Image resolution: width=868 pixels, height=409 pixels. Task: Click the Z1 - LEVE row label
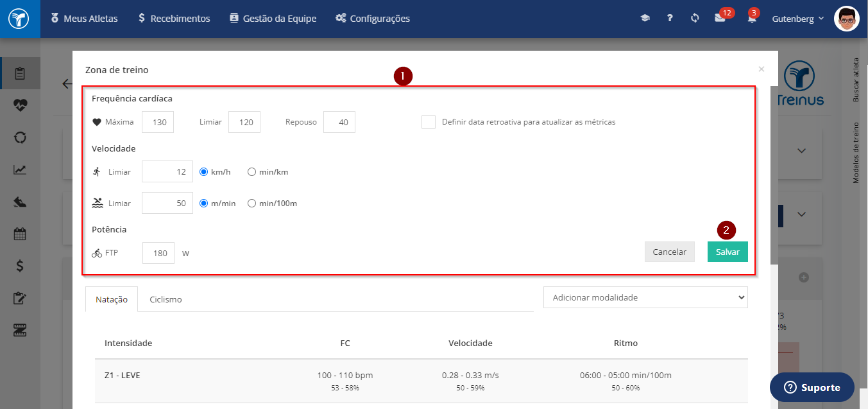[x=122, y=375]
